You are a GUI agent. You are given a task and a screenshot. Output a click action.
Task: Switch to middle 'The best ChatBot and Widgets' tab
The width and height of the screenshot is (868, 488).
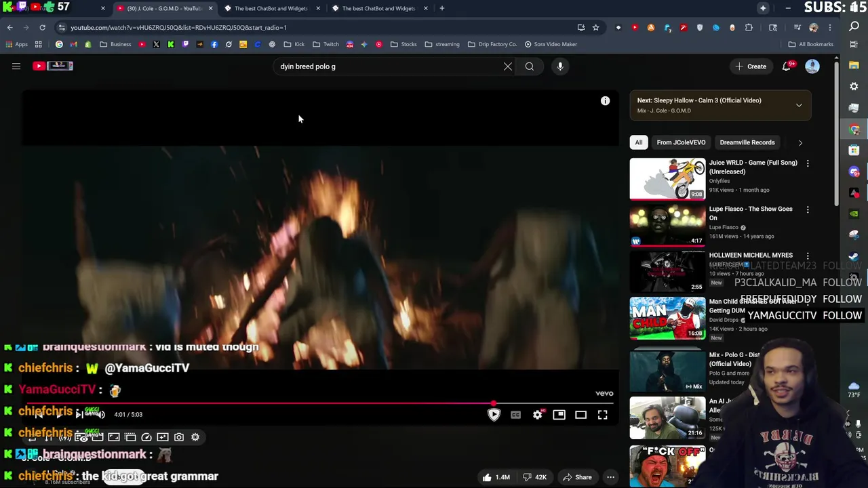pyautogui.click(x=271, y=8)
